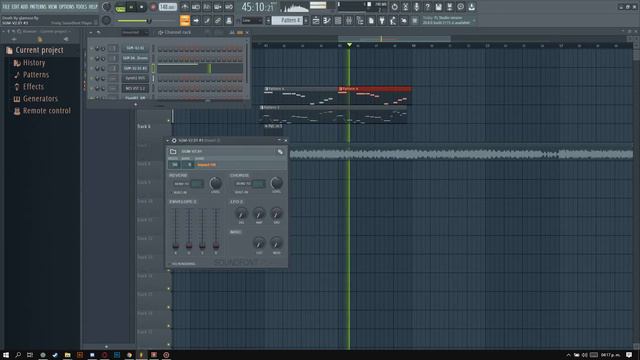Screen dimensions: 640x360
Task: Open the Playlist view icon
Action: point(316,20)
